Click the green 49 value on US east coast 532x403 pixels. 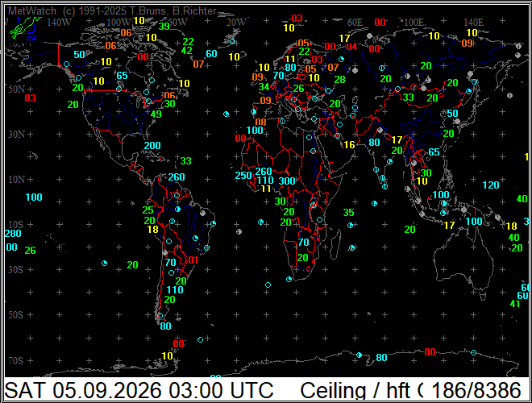click(x=156, y=114)
